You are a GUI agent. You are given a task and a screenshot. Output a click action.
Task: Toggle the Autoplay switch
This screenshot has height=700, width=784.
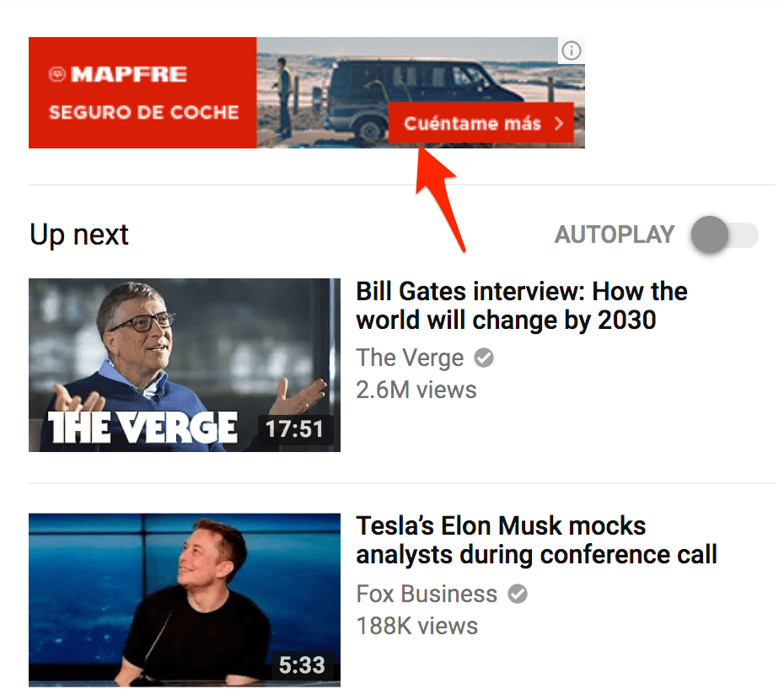point(724,234)
